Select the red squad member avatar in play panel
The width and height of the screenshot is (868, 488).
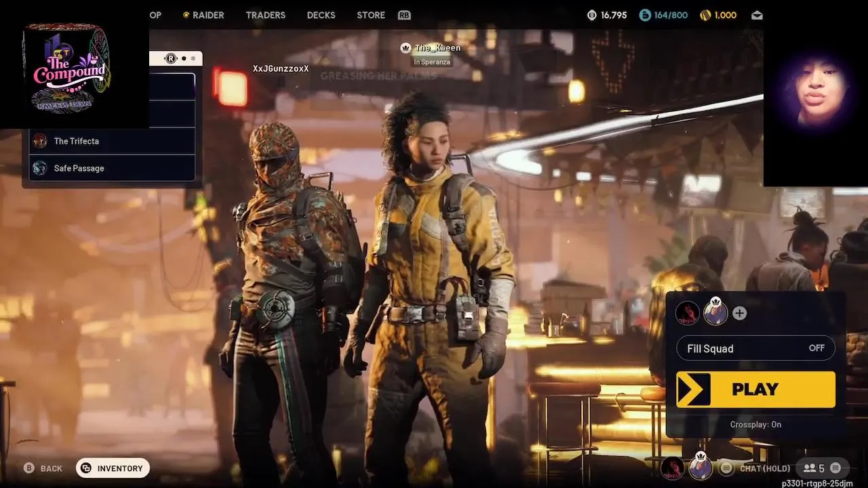pos(688,313)
